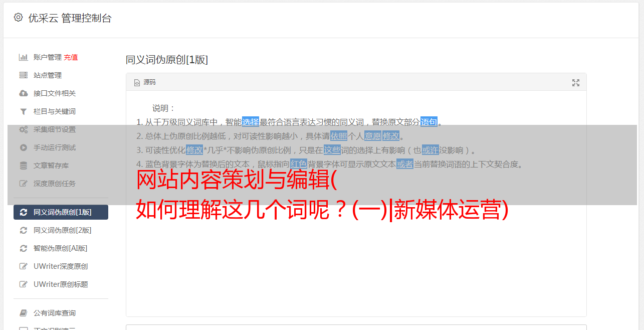Click the highlighted word 选择 in text
Image resolution: width=644 pixels, height=330 pixels.
coord(251,122)
